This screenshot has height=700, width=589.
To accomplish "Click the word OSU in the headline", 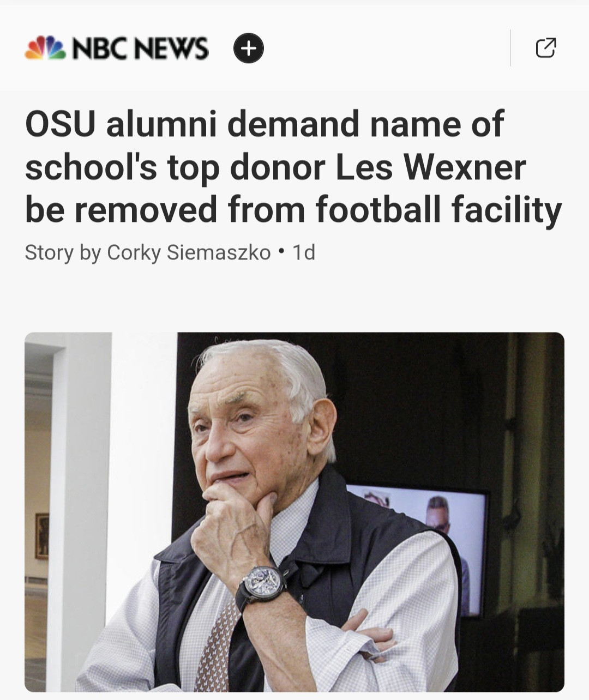I will click(61, 124).
